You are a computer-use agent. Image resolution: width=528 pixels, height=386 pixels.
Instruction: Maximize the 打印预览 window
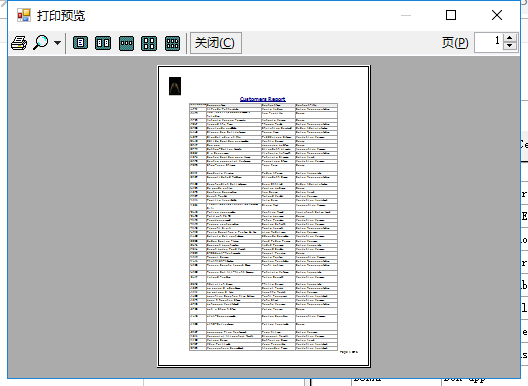click(x=451, y=15)
